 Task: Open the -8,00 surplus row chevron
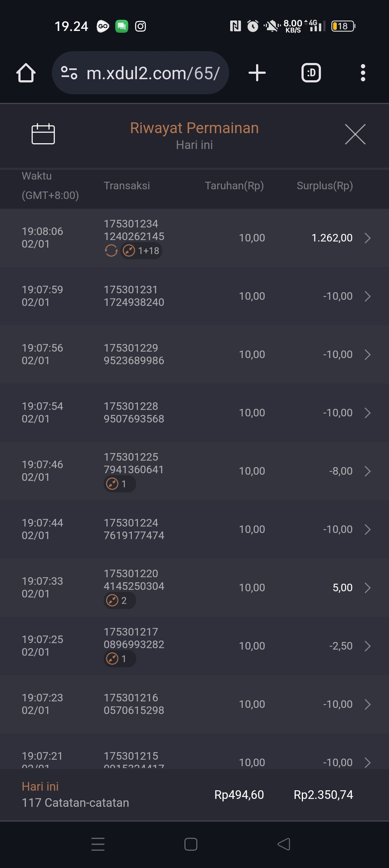tap(367, 471)
